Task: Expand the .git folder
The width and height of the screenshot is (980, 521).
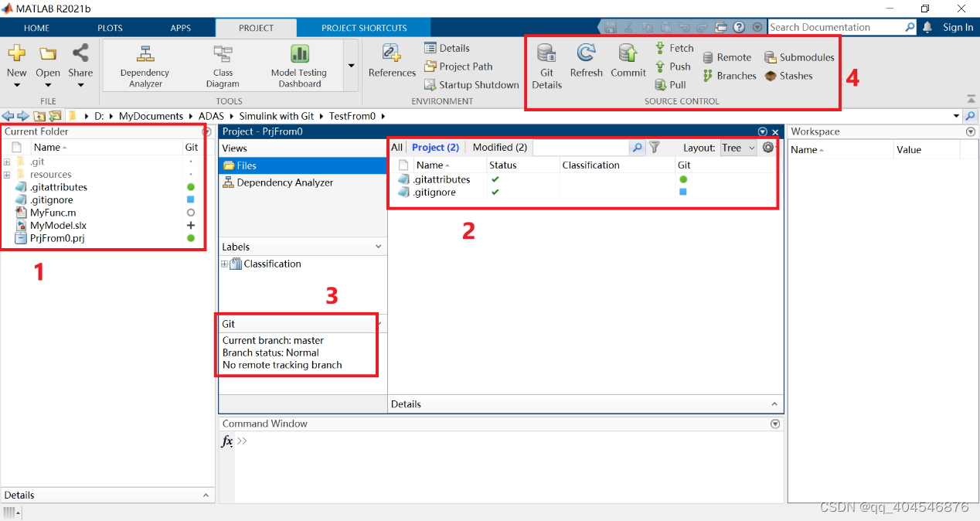Action: pos(7,162)
